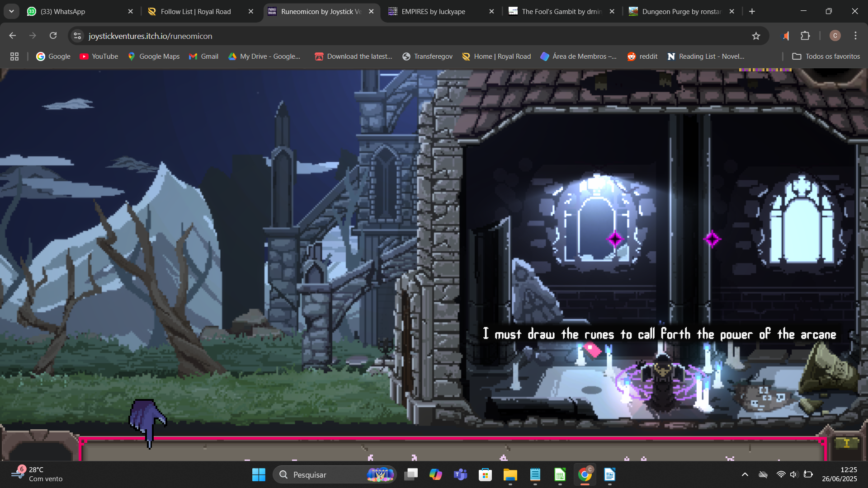The height and width of the screenshot is (488, 868).
Task: Close the WhatsApp tab
Action: point(131,12)
